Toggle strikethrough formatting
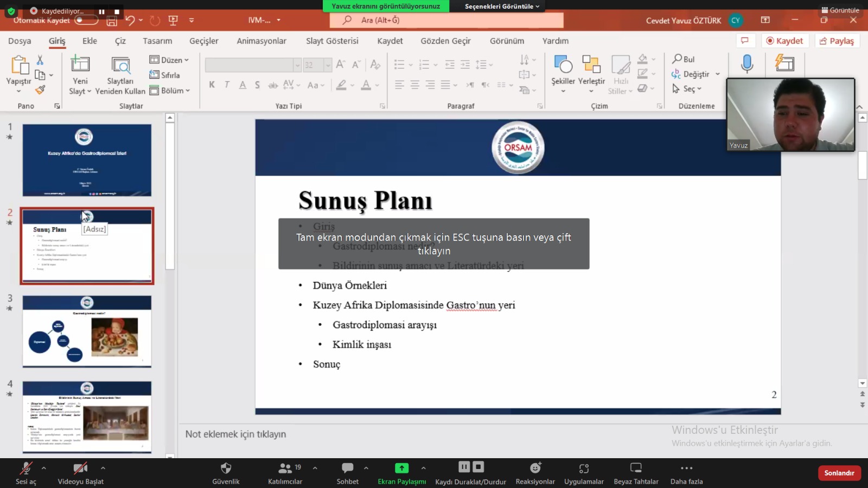Screen dimensions: 868x488 pyautogui.click(x=273, y=85)
